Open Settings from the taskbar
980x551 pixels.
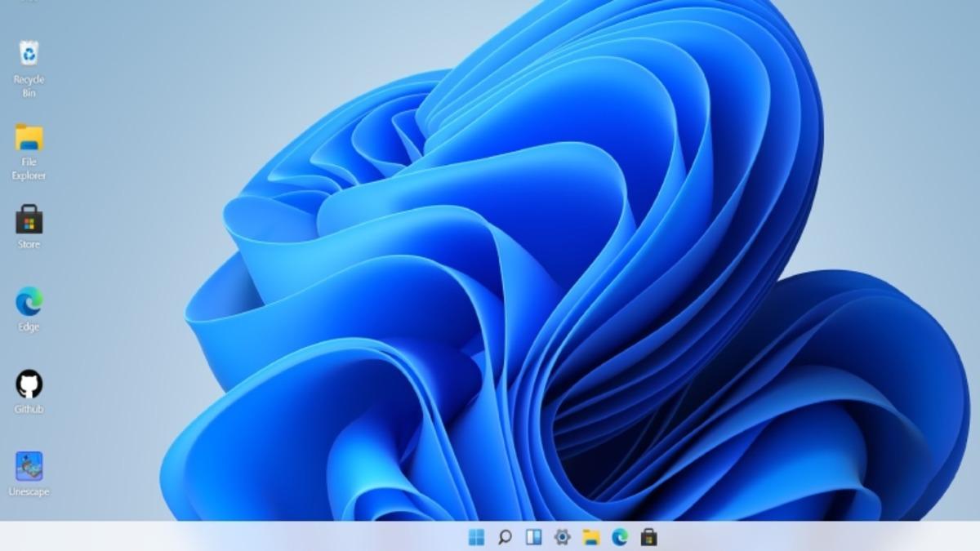click(x=563, y=538)
